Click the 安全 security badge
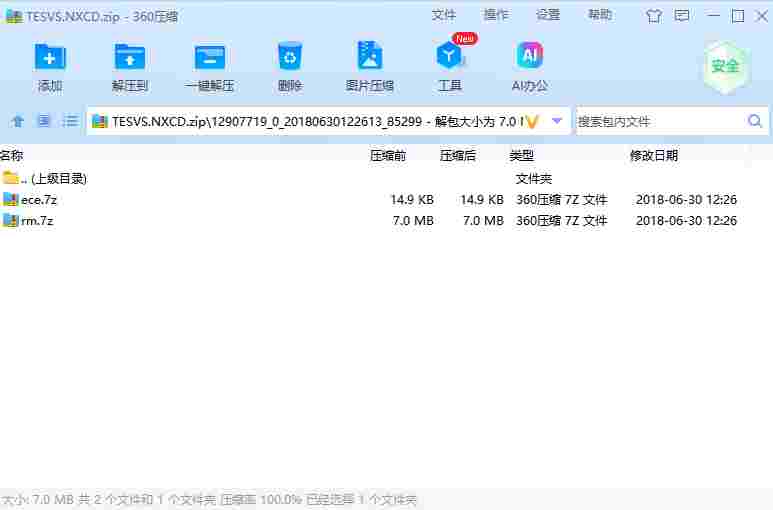Image resolution: width=773 pixels, height=510 pixels. coord(726,67)
